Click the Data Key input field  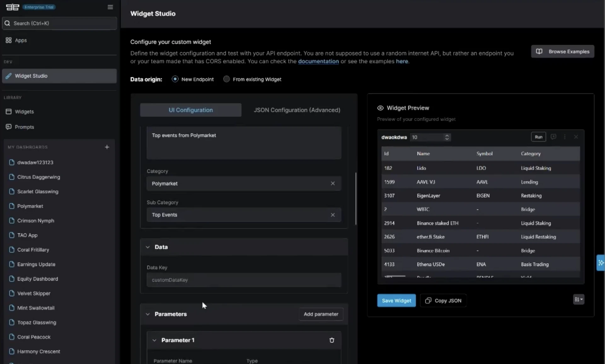(244, 280)
